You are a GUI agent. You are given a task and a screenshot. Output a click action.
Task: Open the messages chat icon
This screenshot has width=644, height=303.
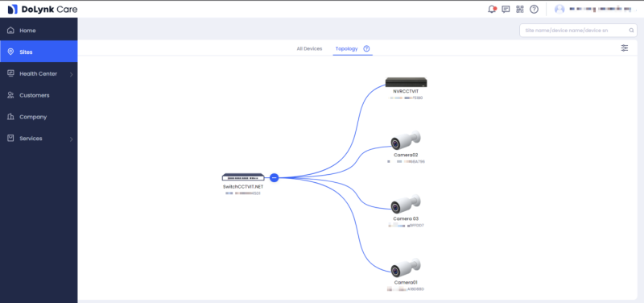tap(506, 9)
